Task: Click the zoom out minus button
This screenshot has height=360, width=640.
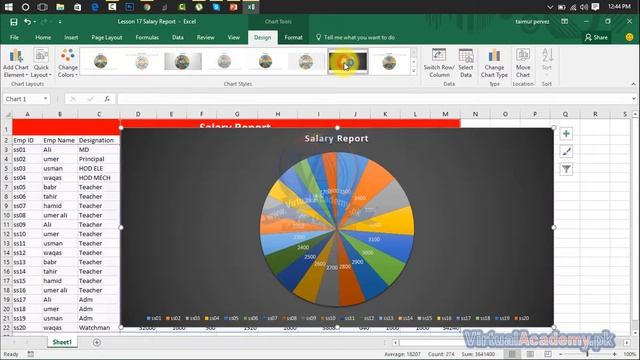Action: point(561,354)
